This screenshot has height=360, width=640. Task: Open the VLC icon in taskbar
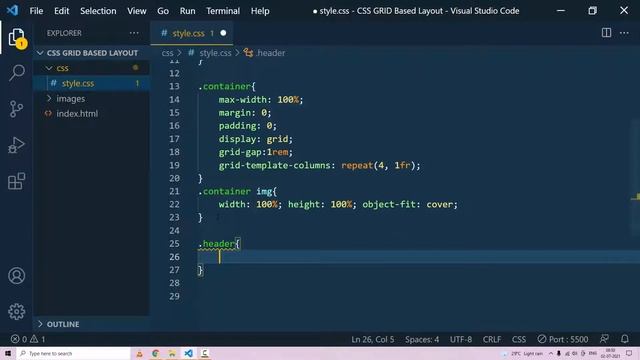[x=139, y=353]
